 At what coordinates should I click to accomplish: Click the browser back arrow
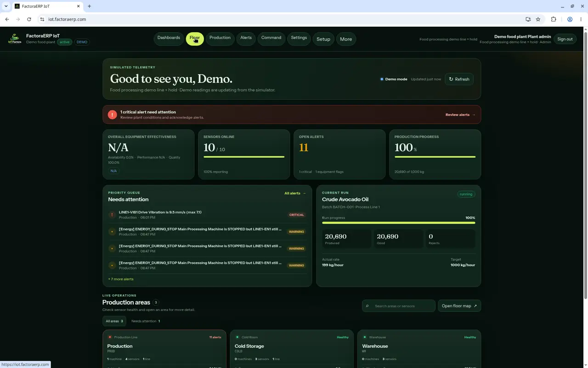pyautogui.click(x=7, y=19)
